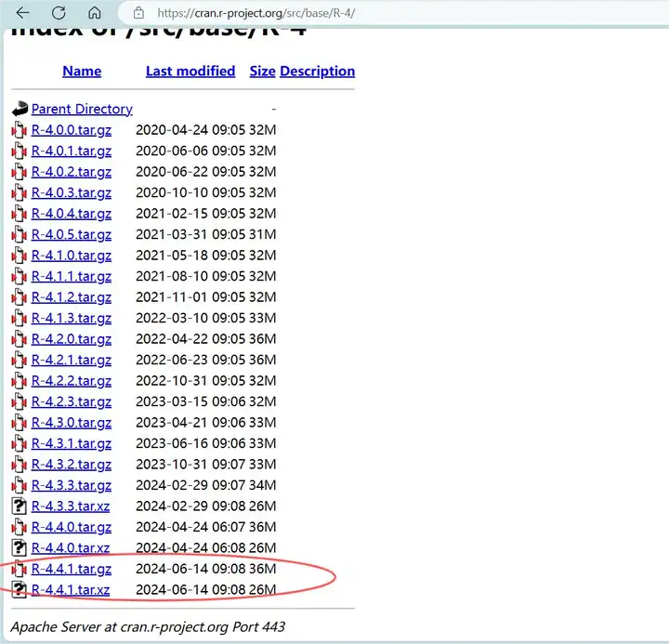Click the archive icon beside R-4.2.3.tar.gz

(x=19, y=401)
